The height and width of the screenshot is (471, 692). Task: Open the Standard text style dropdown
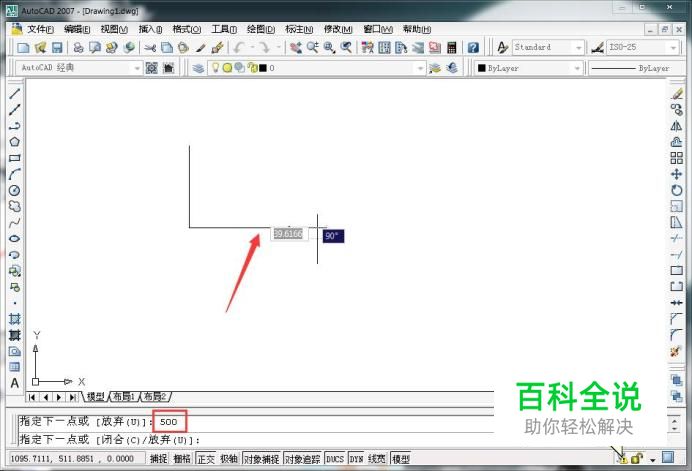[x=579, y=47]
